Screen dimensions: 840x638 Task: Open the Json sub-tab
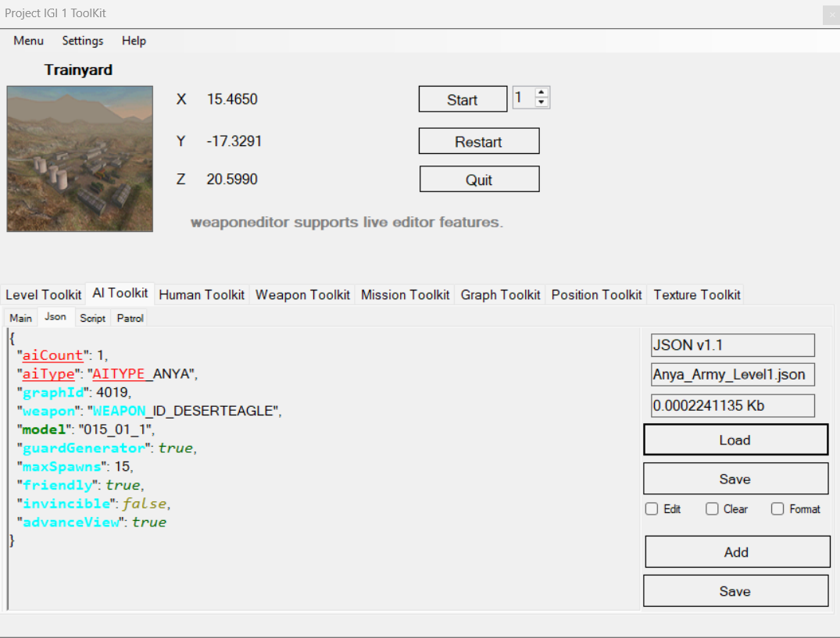(x=55, y=317)
